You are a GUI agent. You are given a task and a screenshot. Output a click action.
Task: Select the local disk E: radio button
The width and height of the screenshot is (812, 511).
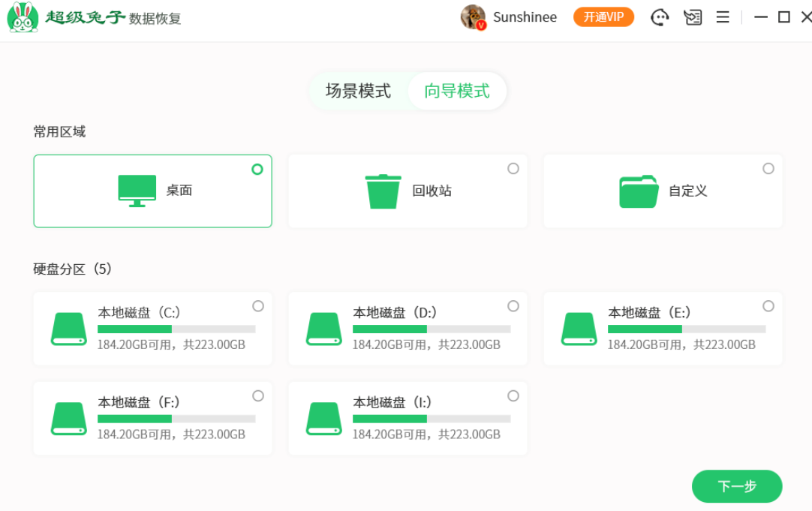click(768, 306)
